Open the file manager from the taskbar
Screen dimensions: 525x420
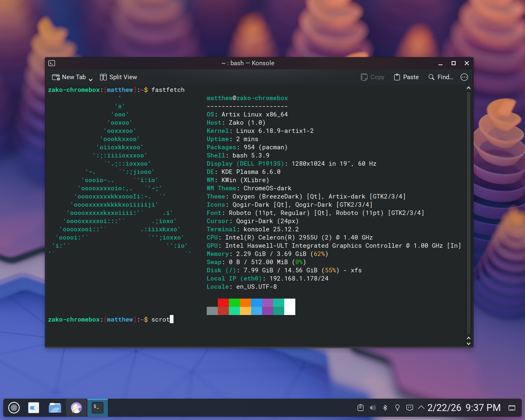coord(55,408)
